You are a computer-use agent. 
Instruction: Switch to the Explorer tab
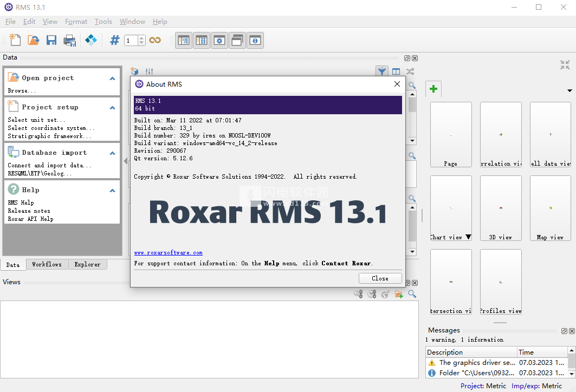click(87, 264)
